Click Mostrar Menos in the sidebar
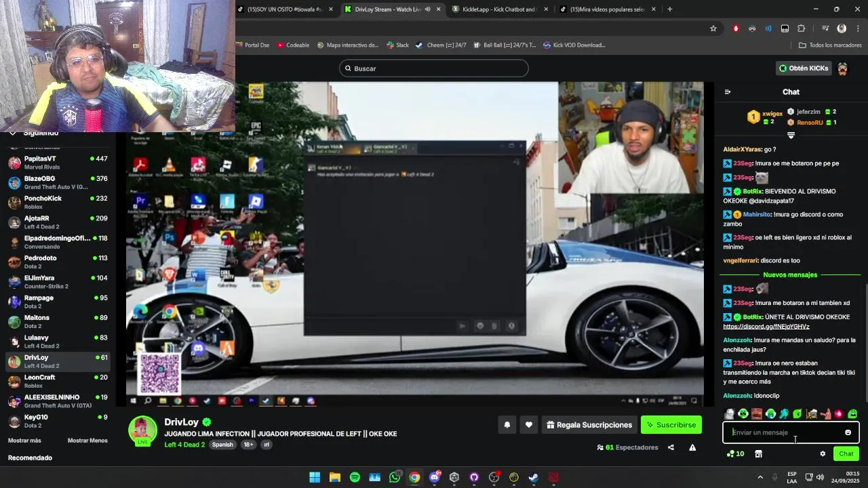The height and width of the screenshot is (488, 868). (87, 441)
